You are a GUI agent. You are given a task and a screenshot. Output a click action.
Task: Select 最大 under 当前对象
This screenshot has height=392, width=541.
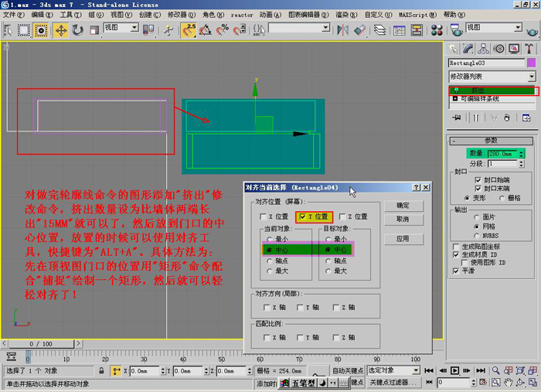point(270,271)
